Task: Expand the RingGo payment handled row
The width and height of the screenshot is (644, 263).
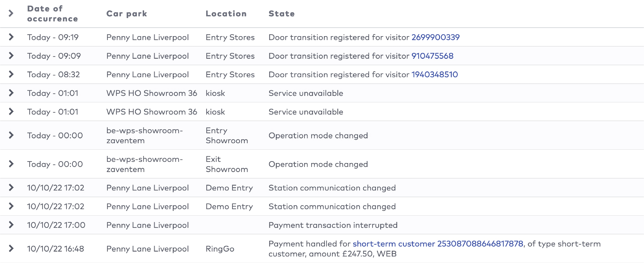Action: pyautogui.click(x=11, y=248)
